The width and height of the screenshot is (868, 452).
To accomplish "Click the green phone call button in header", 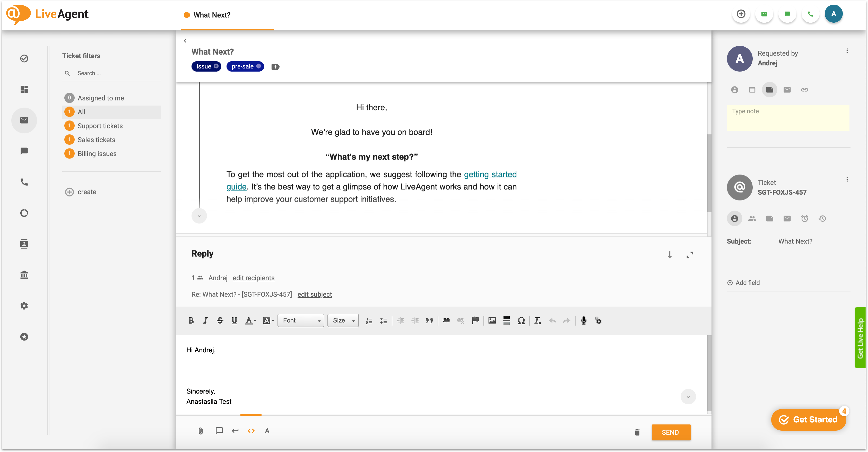I will click(810, 14).
